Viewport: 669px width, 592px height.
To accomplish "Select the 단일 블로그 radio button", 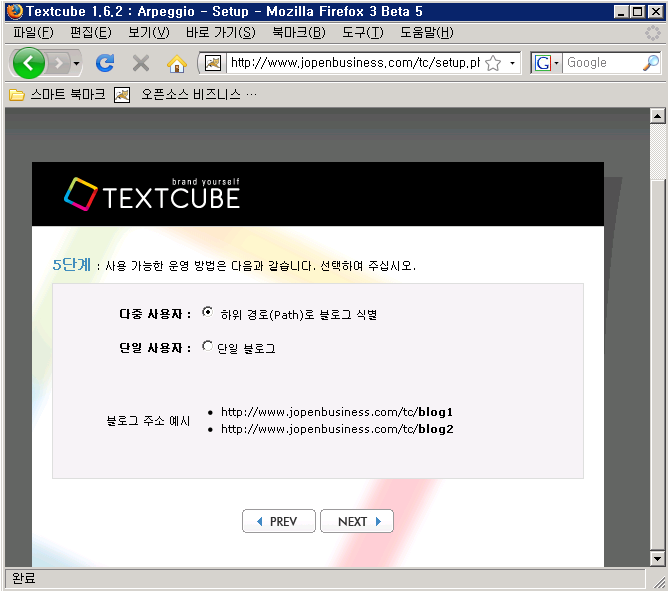I will point(207,346).
